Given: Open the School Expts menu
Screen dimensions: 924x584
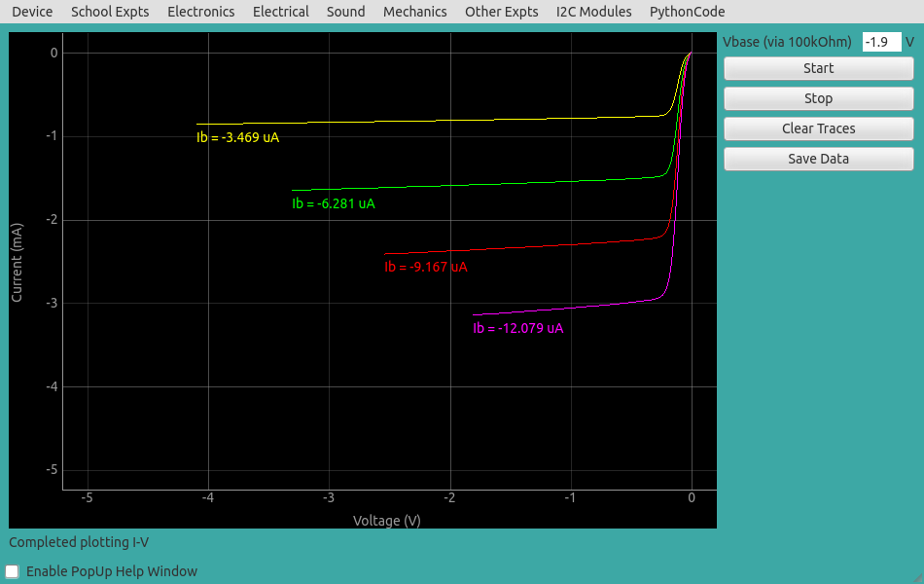Looking at the screenshot, I should 110,12.
